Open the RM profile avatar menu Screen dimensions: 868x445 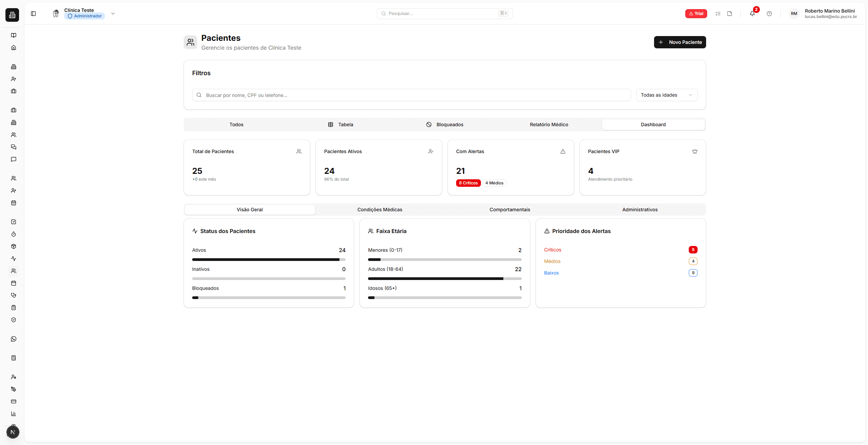point(794,14)
